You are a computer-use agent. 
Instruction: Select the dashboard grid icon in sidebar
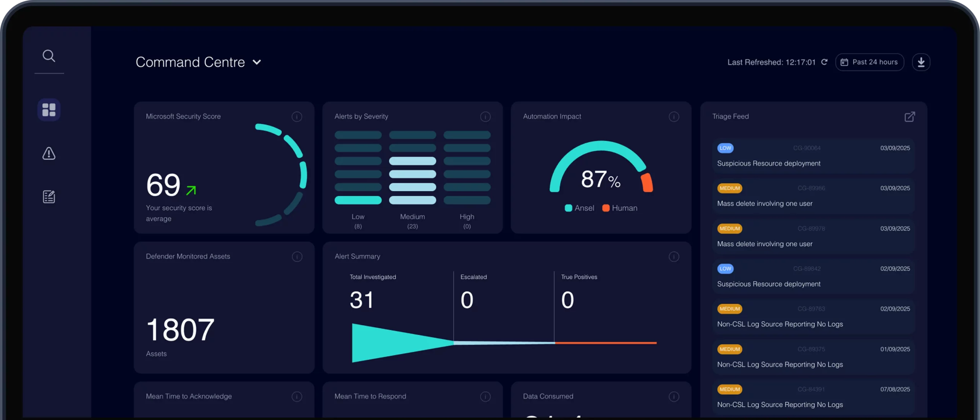click(49, 110)
